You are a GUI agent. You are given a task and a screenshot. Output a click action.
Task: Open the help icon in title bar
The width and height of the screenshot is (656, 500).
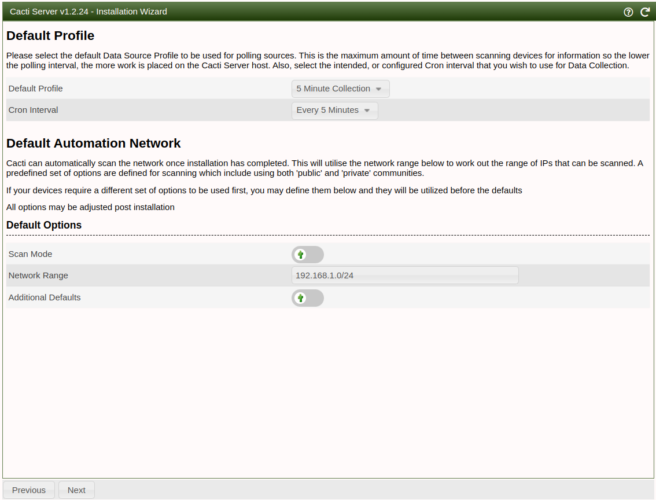pos(628,12)
